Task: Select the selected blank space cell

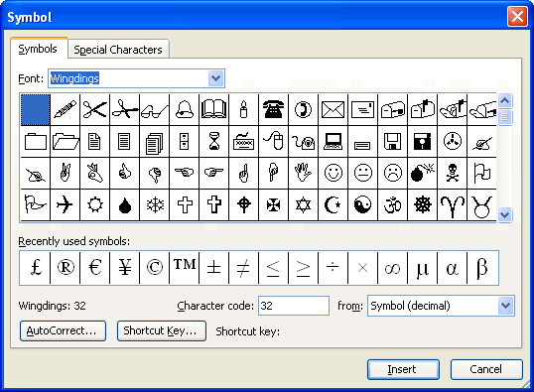Action: (x=36, y=110)
